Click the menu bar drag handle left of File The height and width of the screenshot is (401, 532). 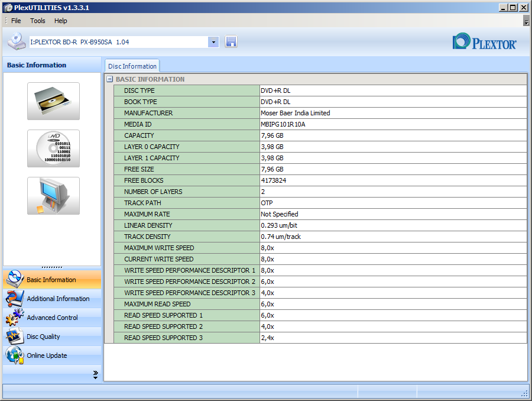coord(6,21)
